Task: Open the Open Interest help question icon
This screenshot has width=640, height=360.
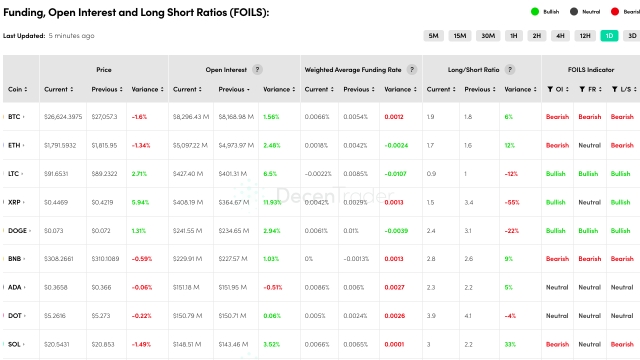Action: tap(257, 70)
